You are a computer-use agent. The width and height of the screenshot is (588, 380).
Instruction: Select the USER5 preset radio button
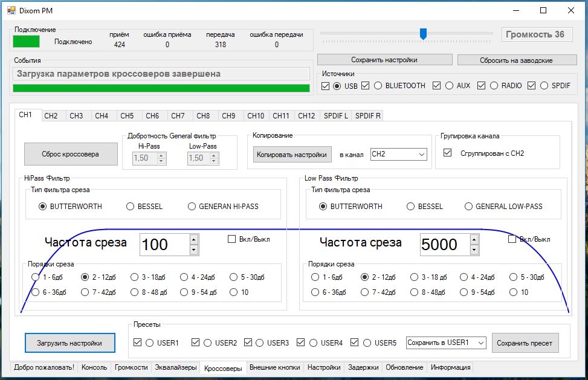[367, 343]
